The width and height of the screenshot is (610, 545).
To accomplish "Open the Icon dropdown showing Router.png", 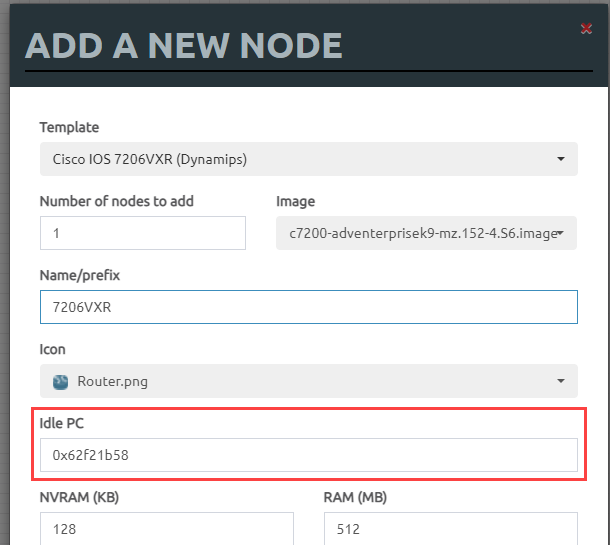I will pos(309,381).
